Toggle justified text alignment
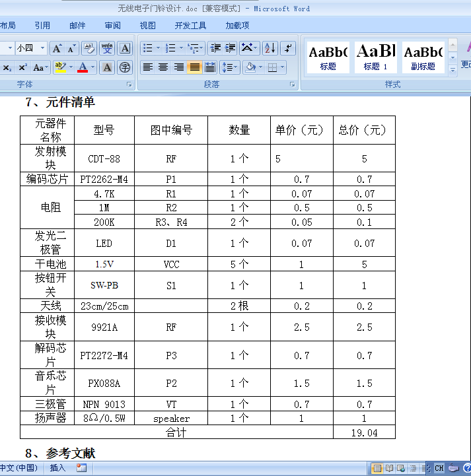The width and height of the screenshot is (471, 476). click(x=194, y=67)
